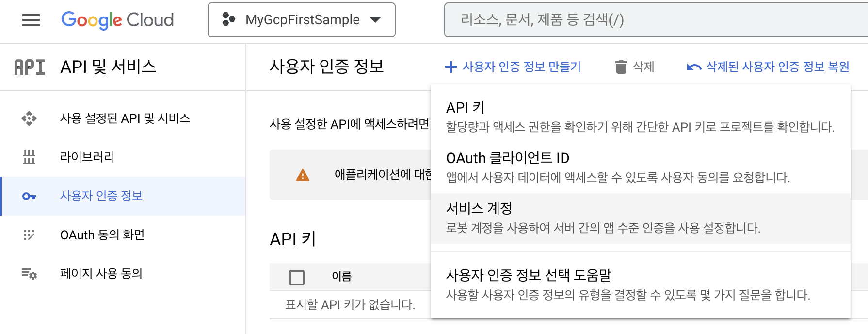
Task: Click the 사용자 인증 정보 page title
Action: 327,67
